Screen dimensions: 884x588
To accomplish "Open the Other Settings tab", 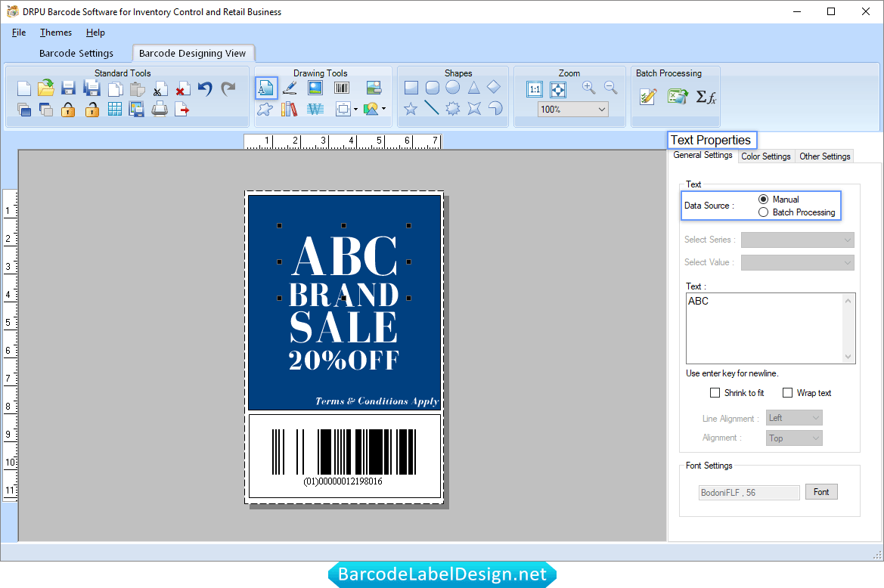I will click(825, 156).
